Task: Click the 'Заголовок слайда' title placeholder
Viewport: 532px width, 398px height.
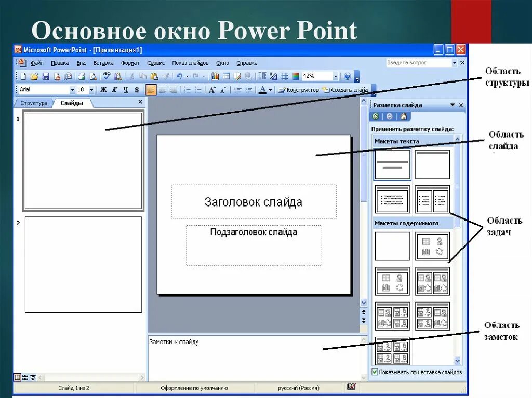Action: coord(254,202)
